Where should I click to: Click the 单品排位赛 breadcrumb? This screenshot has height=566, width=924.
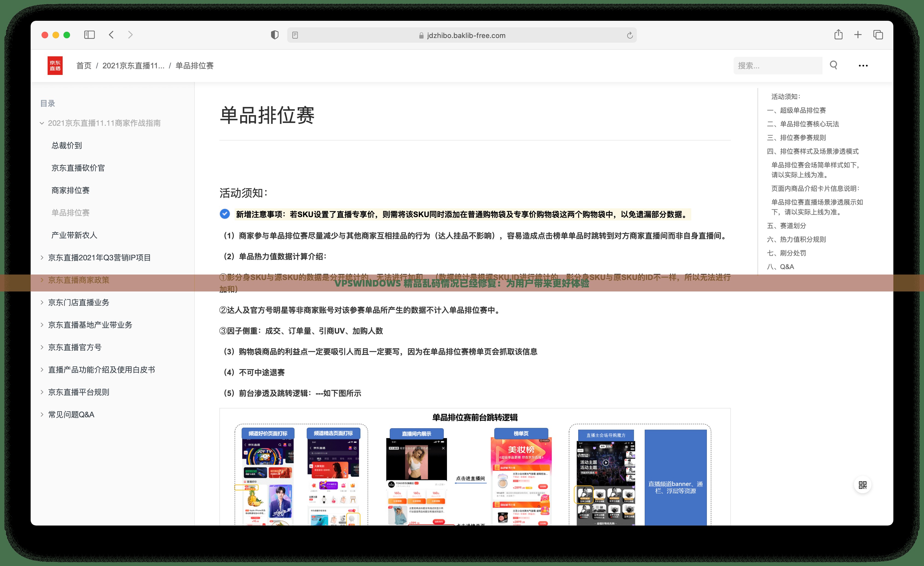click(x=195, y=66)
